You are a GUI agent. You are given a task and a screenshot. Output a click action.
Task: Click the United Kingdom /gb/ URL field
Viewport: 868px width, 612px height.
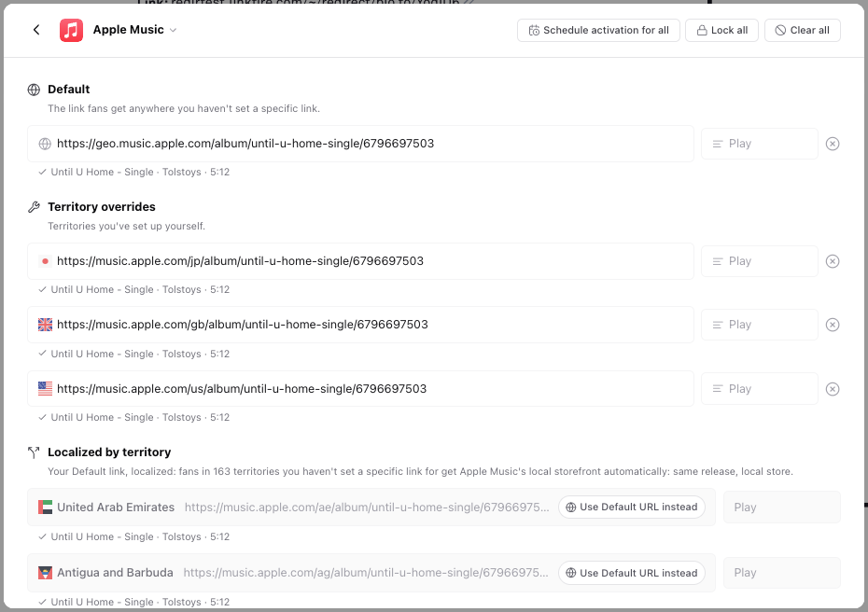tap(360, 325)
